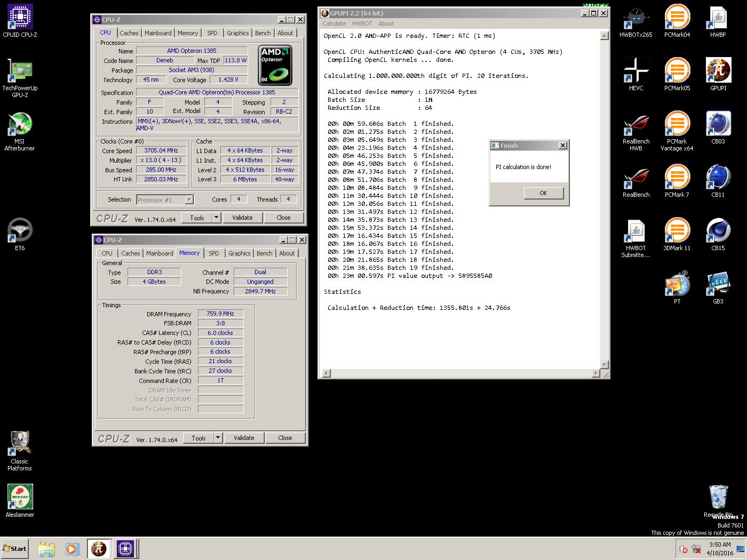Image resolution: width=747 pixels, height=560 pixels.
Task: Open Windows Explorer from taskbar
Action: point(46,549)
